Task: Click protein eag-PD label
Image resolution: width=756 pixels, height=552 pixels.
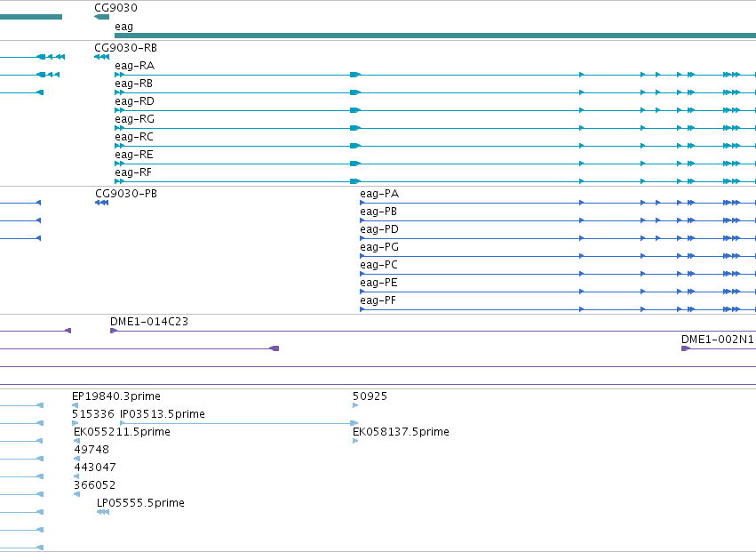Action: 379,229
